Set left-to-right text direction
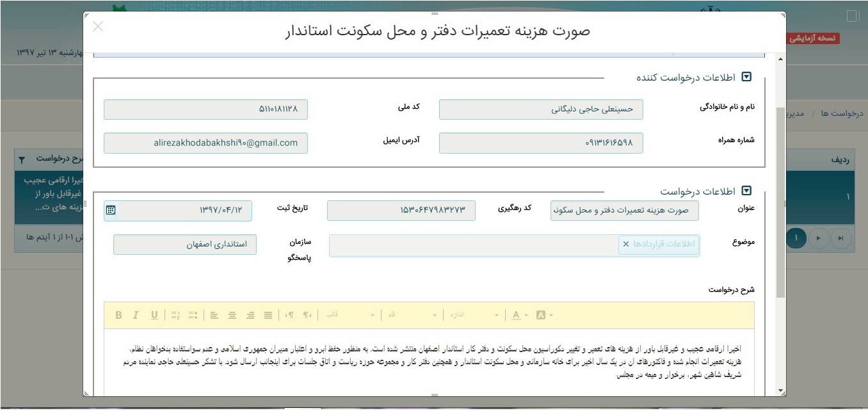Screen dimensions: 868x411 click(x=289, y=315)
